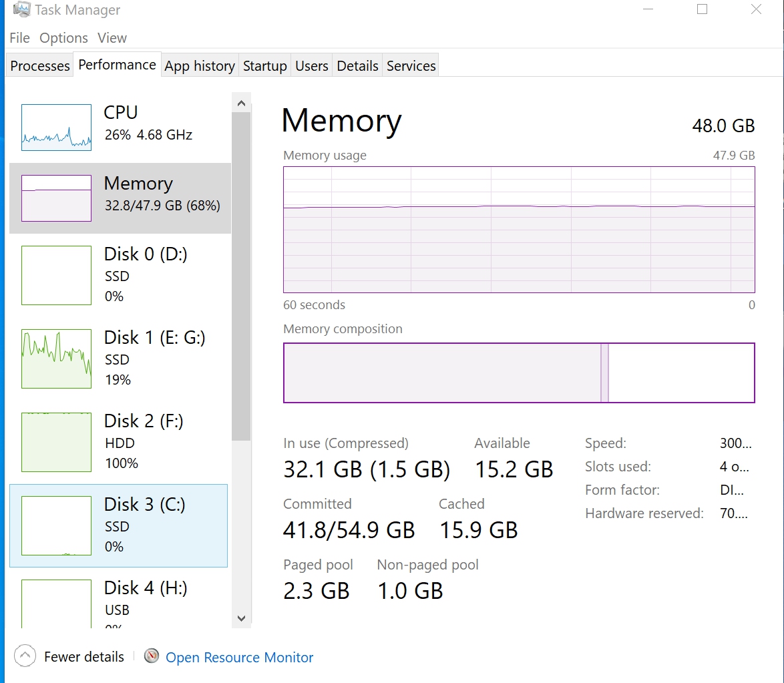
Task: Click the 'Disk 0 (D:)' label
Action: (x=146, y=254)
